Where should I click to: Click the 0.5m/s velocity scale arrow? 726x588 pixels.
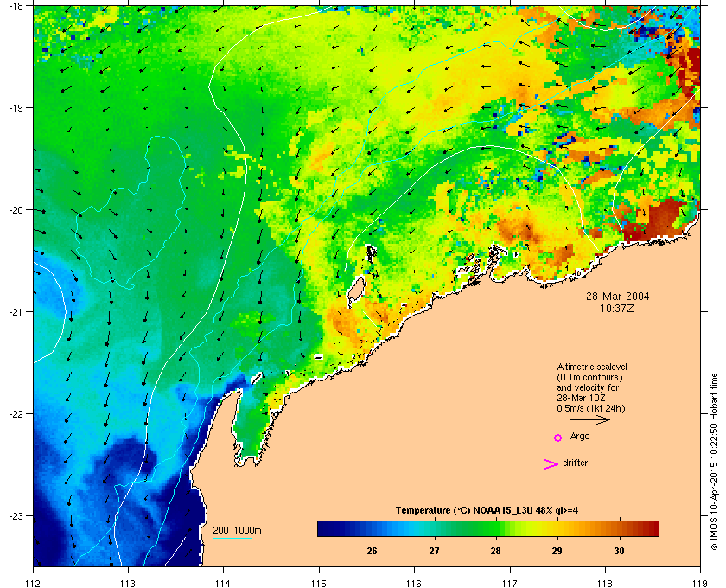[589, 420]
